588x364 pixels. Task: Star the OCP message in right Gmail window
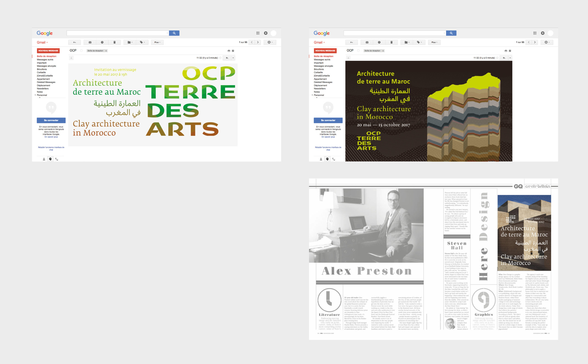click(x=497, y=58)
